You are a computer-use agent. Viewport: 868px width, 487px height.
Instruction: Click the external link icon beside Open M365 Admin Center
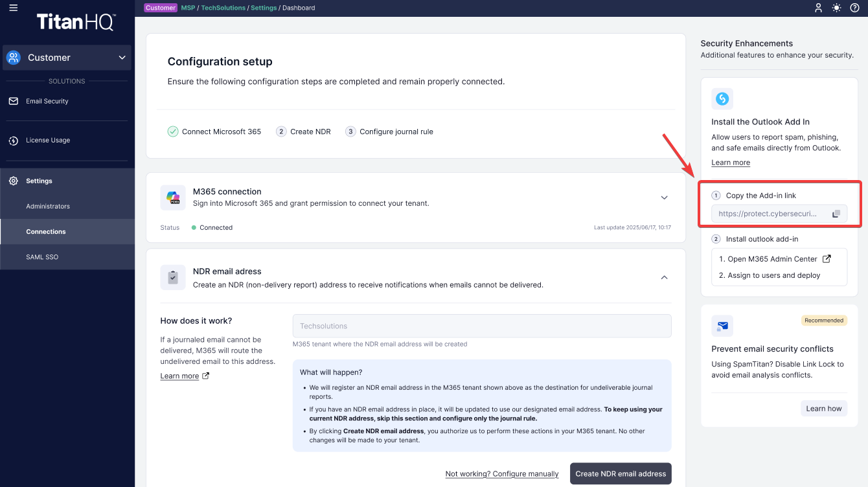[x=827, y=258]
